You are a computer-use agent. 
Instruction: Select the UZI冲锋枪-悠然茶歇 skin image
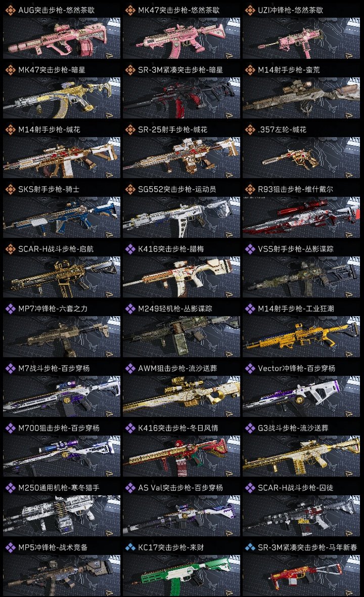click(301, 38)
